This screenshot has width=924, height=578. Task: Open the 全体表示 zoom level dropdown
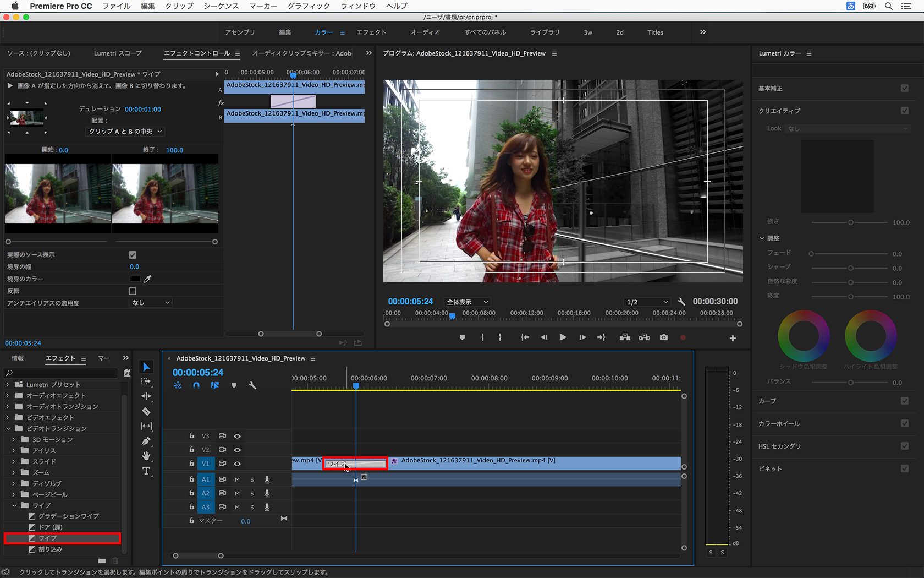[x=468, y=302]
